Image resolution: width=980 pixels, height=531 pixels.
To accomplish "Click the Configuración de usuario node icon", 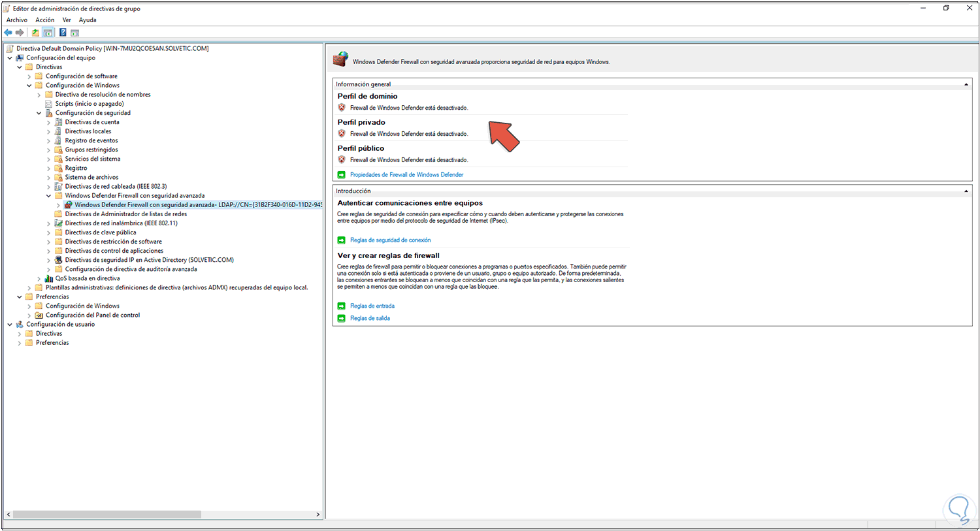I will pos(20,324).
